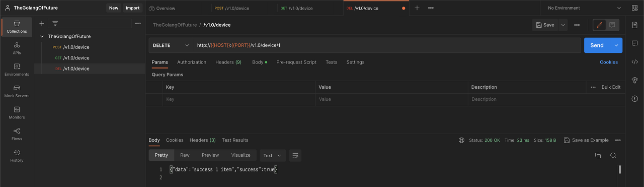This screenshot has height=187, width=644.
Task: Open the Save options dropdown arrow
Action: 563,25
